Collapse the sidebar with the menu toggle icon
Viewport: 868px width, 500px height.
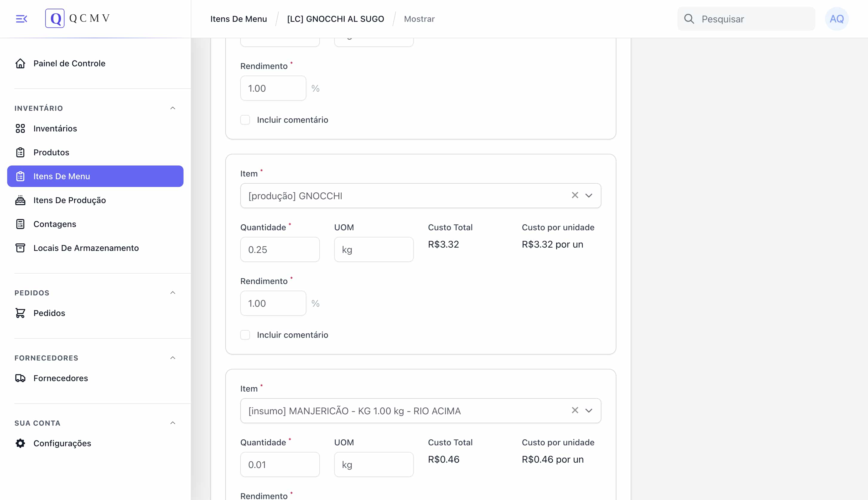(21, 19)
